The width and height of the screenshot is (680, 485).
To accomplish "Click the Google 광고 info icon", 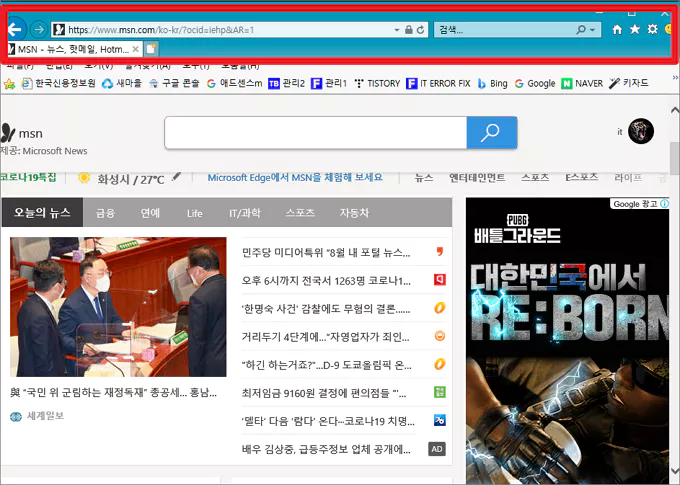I will pos(664,204).
